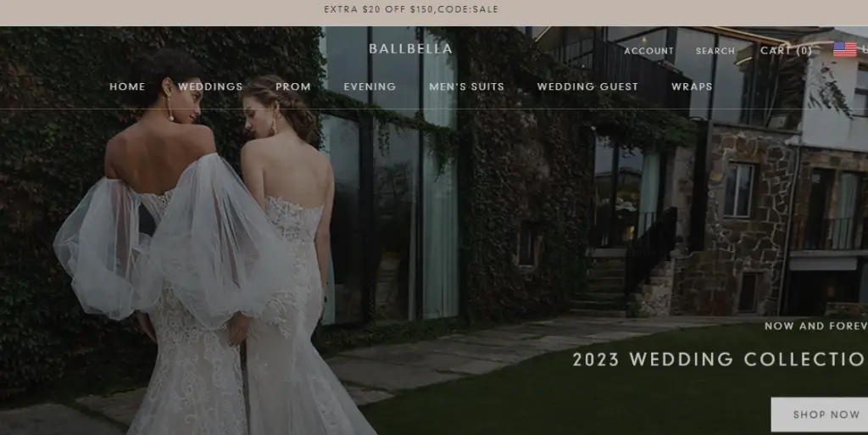
Task: Open the currency selector beside the flag
Action: click(x=863, y=50)
